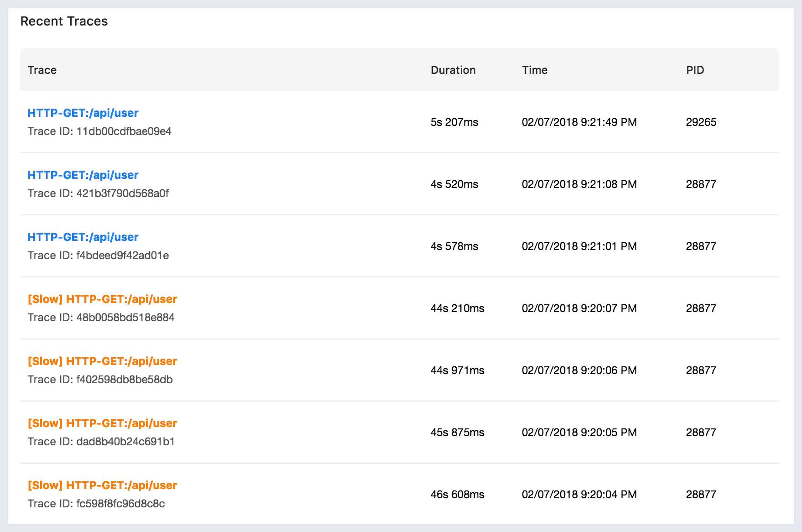
Task: Select text 'Trace ID: f4bdeed9f42ad01e'
Action: (98, 256)
